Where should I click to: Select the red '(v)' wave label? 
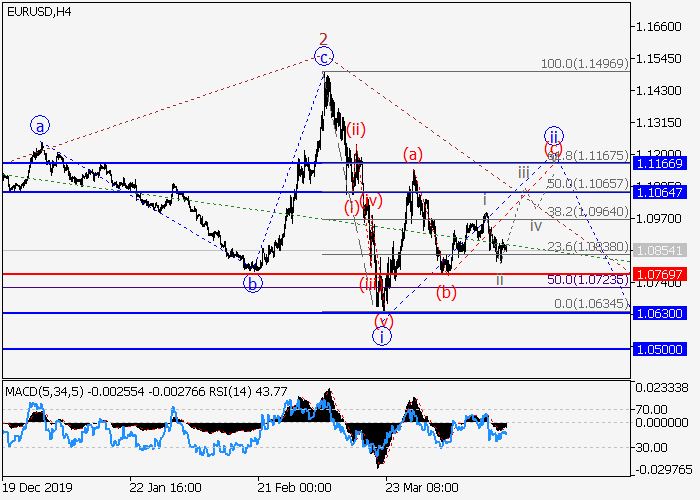pos(383,319)
